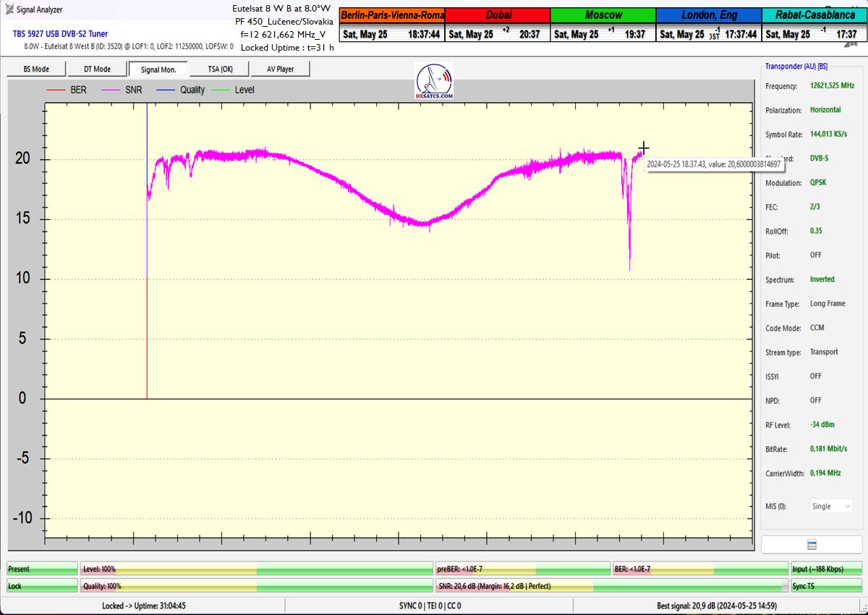
Task: Click the Present status indicator
Action: pyautogui.click(x=42, y=569)
